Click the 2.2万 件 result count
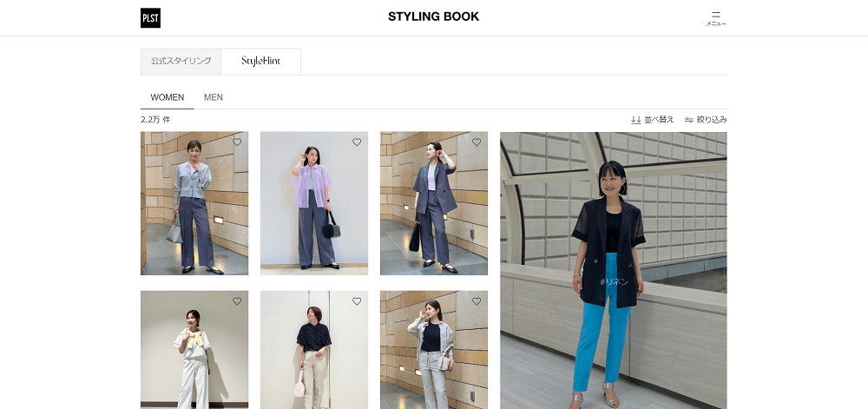The height and width of the screenshot is (409, 868). (x=155, y=120)
